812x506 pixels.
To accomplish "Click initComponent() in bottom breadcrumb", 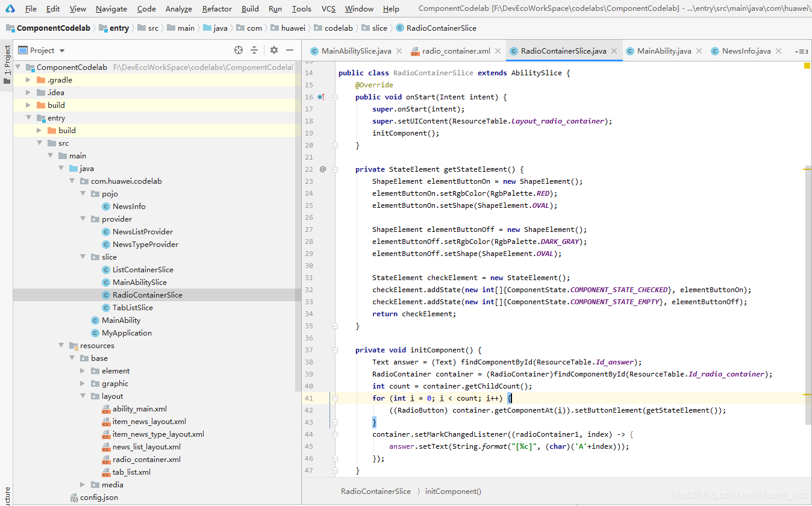I will pos(453,491).
